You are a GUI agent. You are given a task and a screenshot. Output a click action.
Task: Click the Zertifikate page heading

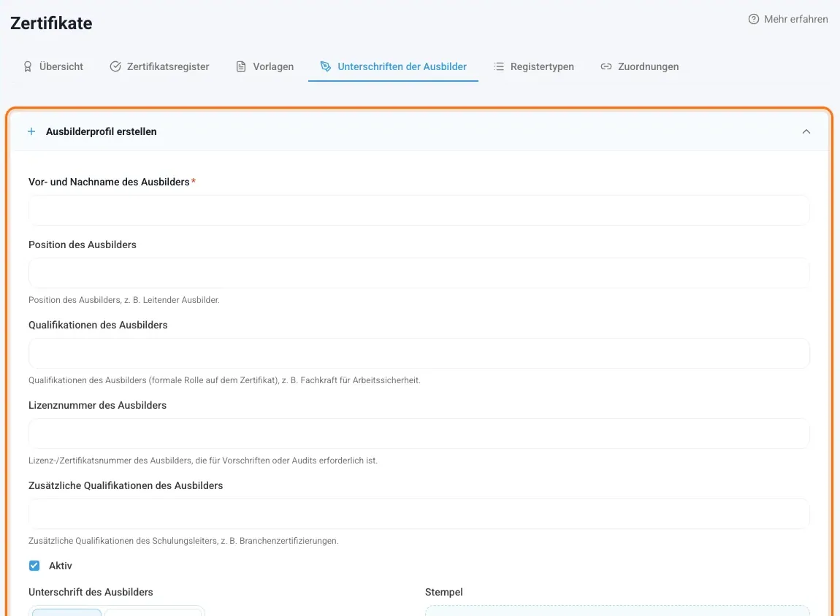point(51,23)
